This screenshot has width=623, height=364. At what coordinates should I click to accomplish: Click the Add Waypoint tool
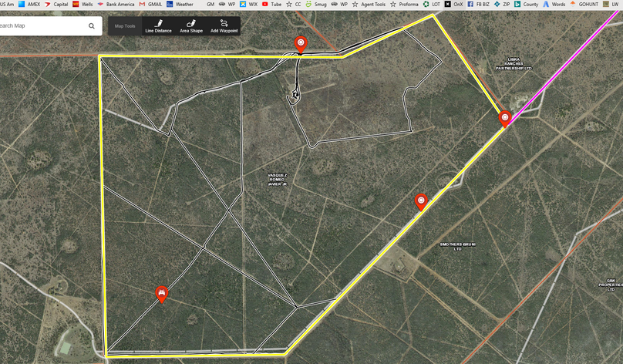pos(224,26)
